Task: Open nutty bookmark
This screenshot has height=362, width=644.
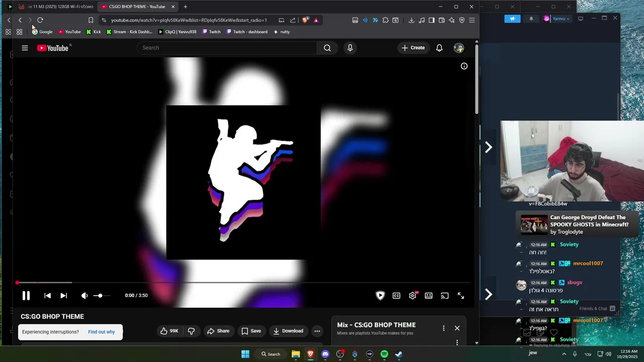Action: point(282,32)
